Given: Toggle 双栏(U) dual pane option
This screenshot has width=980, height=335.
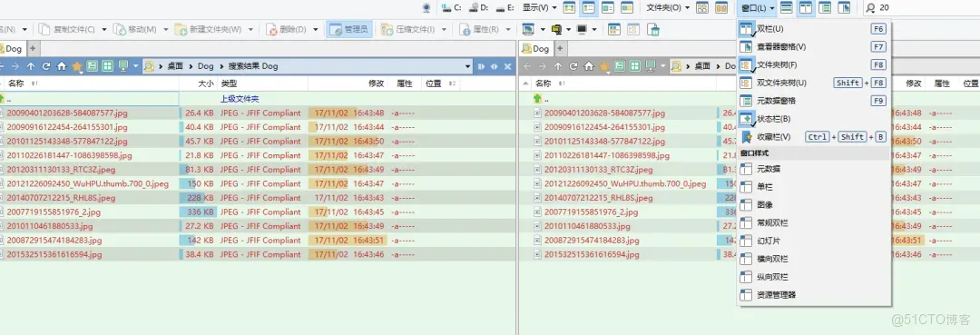Looking at the screenshot, I should [x=813, y=29].
